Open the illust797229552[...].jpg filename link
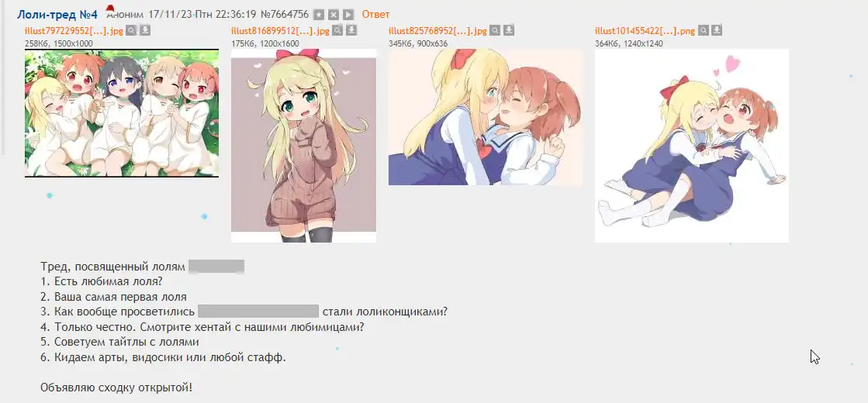868x403 pixels. pyautogui.click(x=74, y=31)
